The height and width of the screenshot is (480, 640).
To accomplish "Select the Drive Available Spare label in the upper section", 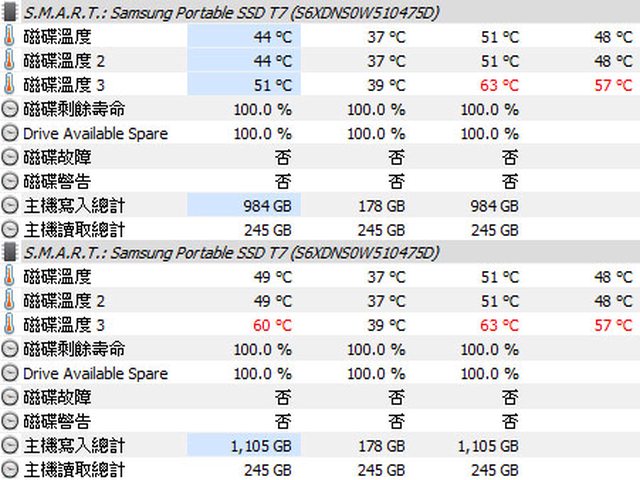I will tap(95, 133).
